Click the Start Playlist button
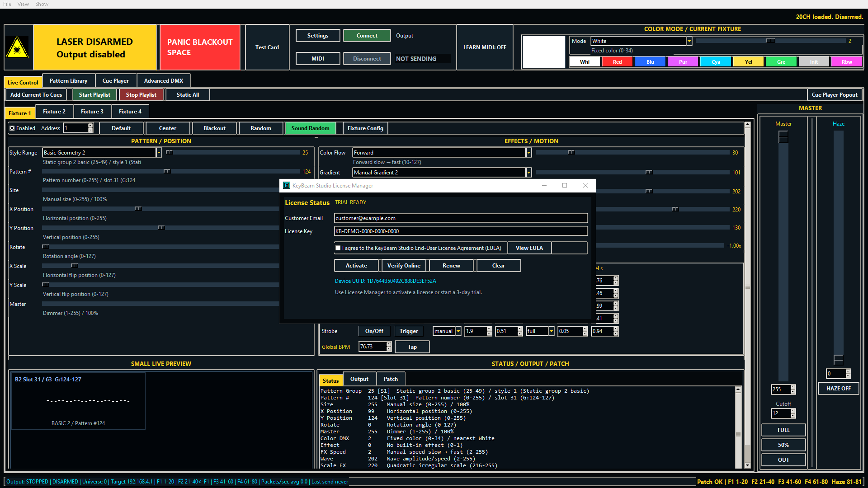The image size is (868, 488). 94,95
